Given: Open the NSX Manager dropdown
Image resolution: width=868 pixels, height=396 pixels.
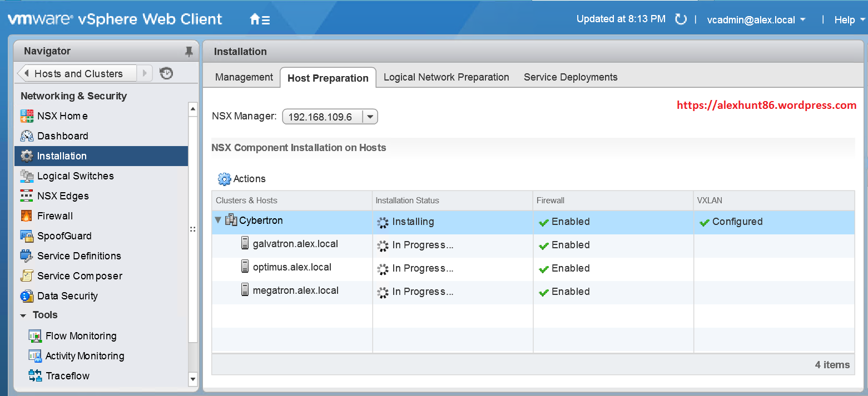Looking at the screenshot, I should point(370,116).
